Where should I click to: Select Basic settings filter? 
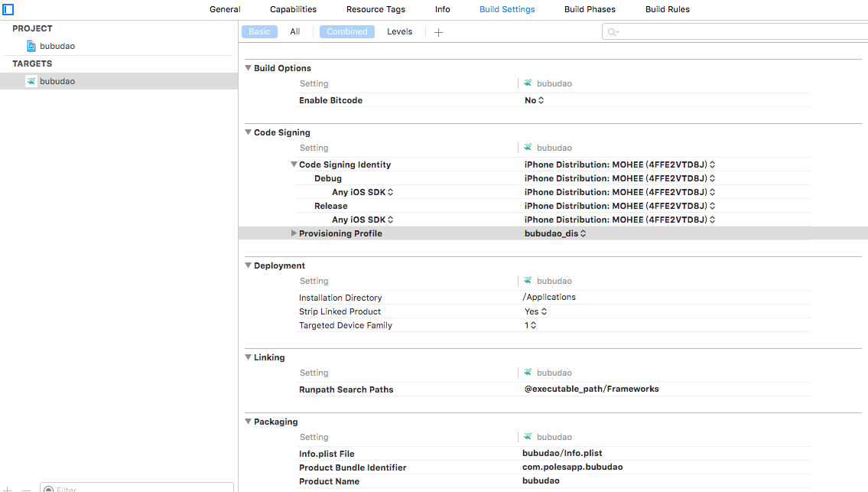click(259, 31)
